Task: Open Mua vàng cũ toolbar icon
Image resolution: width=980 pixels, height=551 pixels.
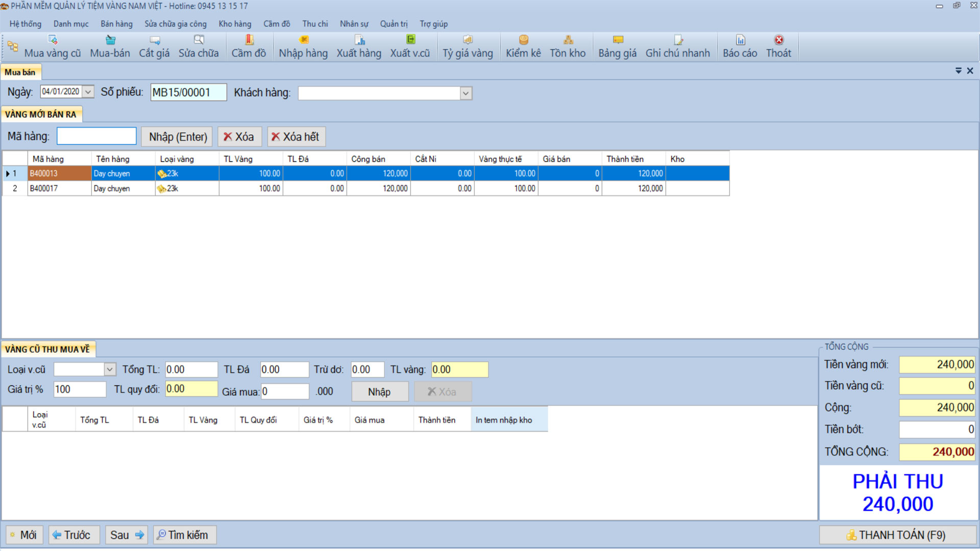Action: click(52, 40)
